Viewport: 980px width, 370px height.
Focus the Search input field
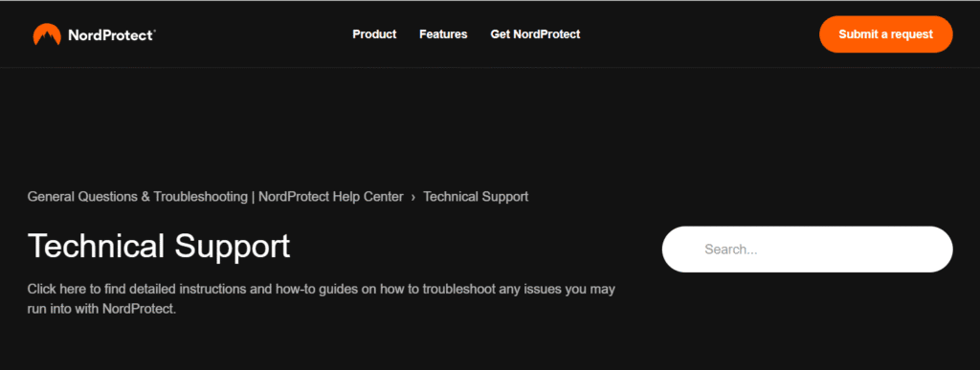tap(807, 249)
